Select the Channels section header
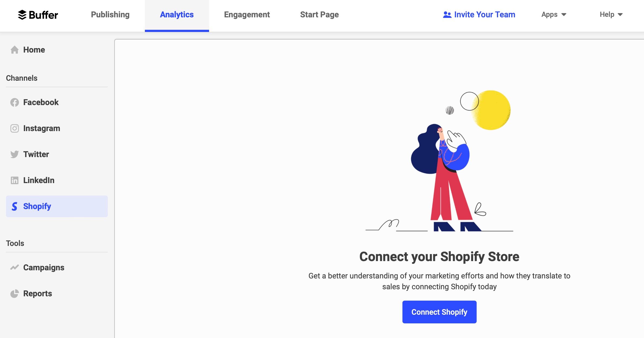The height and width of the screenshot is (338, 644). click(21, 77)
